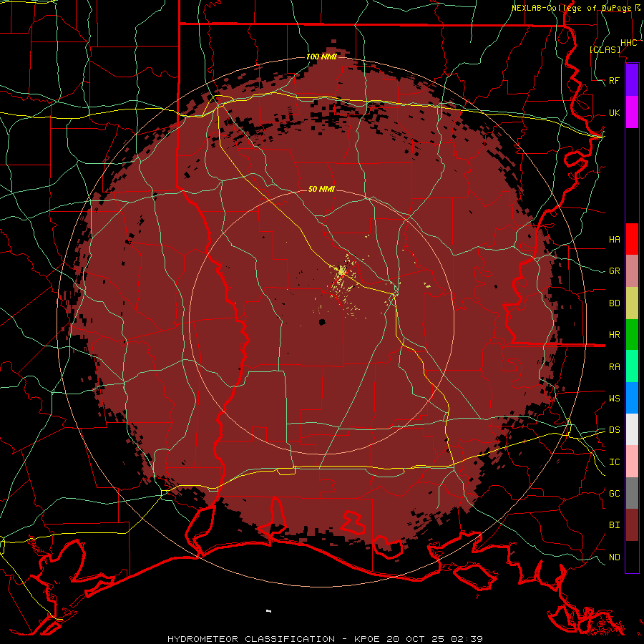Viewport: 644px width, 644px height.
Task: Click the Hydrometeor Classification KPOE title caption
Action: pyautogui.click(x=325, y=639)
